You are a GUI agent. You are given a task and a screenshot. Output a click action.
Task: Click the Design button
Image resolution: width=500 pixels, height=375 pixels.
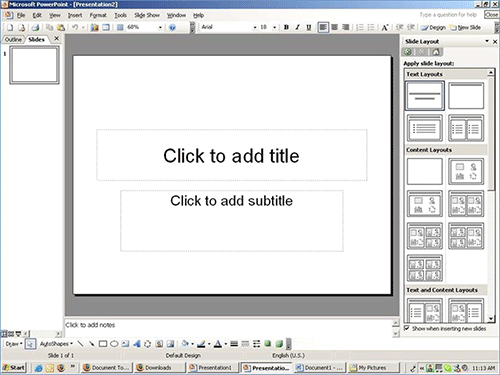coord(434,28)
